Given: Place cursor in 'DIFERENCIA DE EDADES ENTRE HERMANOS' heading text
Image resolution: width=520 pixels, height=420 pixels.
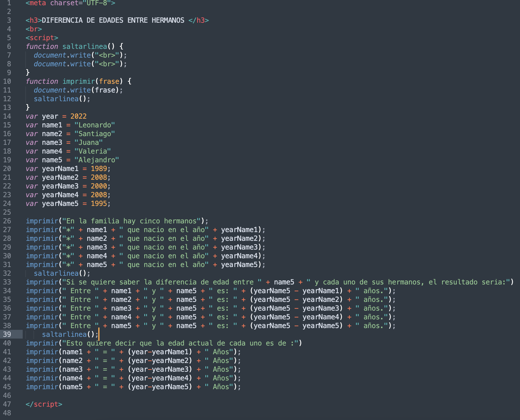Looking at the screenshot, I should pyautogui.click(x=113, y=20).
